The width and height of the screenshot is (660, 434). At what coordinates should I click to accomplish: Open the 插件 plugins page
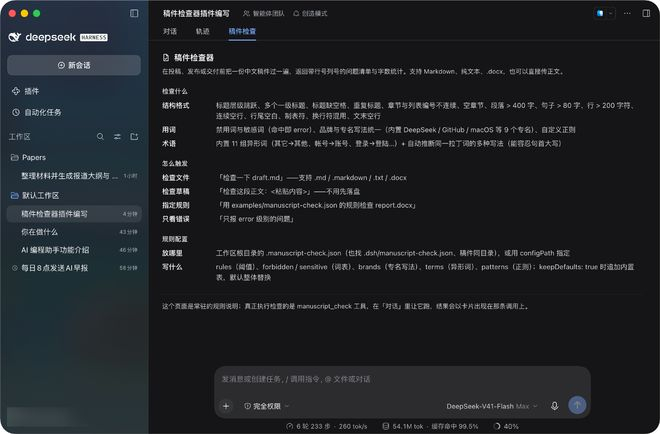tap(25, 91)
